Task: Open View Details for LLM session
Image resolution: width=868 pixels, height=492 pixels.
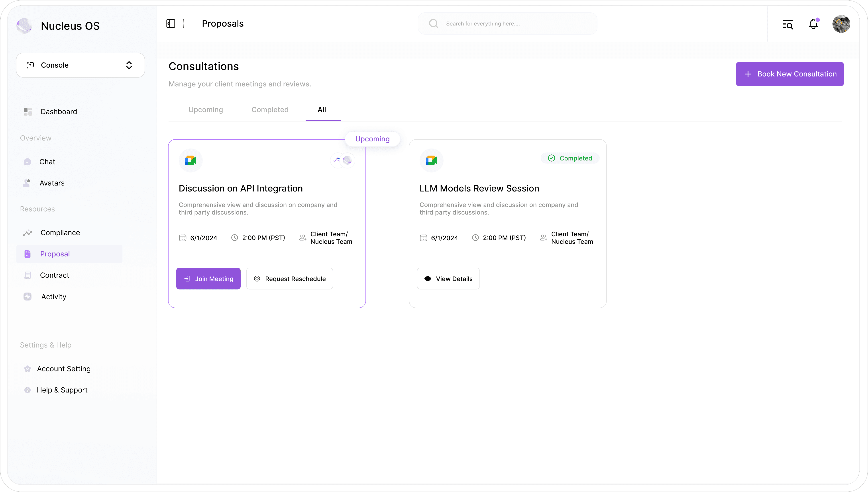Action: pyautogui.click(x=448, y=279)
